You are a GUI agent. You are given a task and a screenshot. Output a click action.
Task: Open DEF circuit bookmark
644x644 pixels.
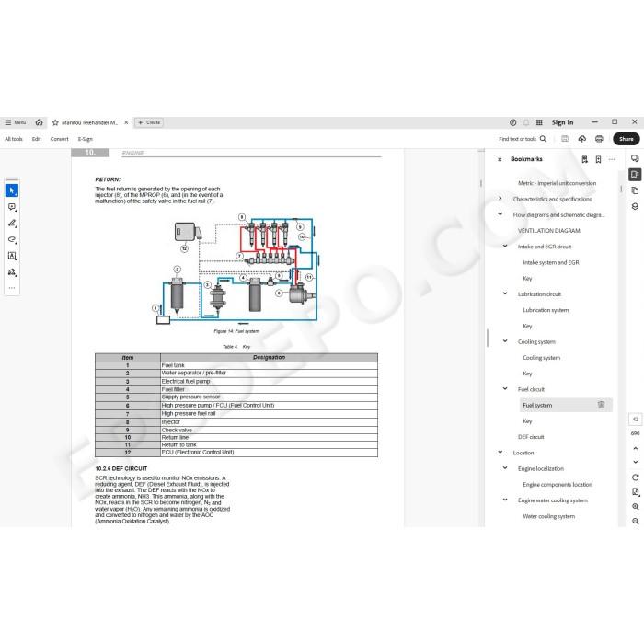pos(531,437)
